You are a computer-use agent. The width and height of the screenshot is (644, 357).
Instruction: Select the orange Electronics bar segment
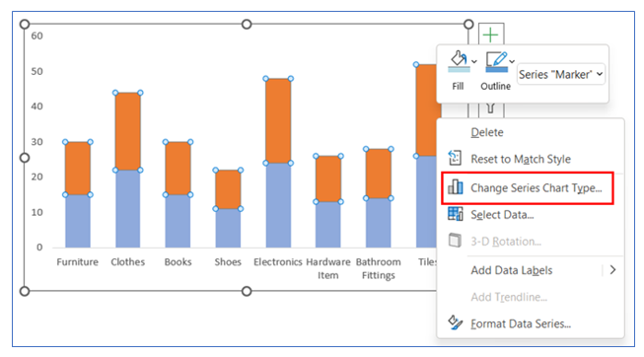tap(278, 120)
